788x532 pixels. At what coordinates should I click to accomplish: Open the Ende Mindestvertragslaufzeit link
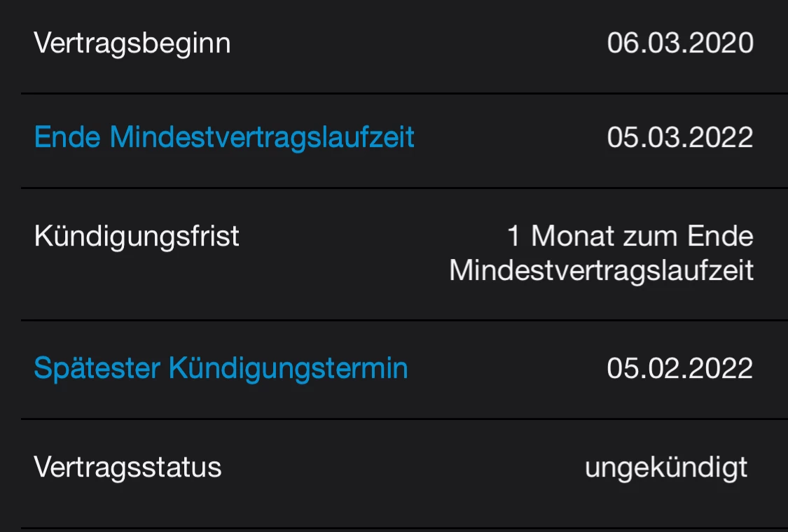point(224,137)
